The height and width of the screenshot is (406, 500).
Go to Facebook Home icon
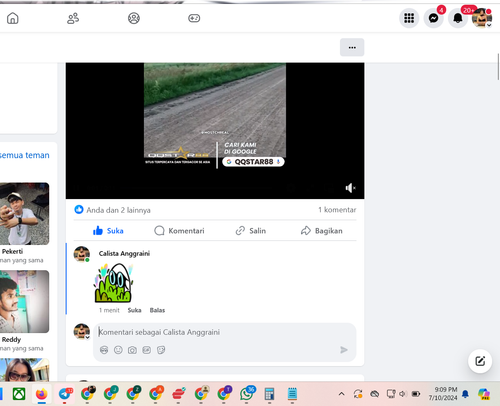[13, 18]
